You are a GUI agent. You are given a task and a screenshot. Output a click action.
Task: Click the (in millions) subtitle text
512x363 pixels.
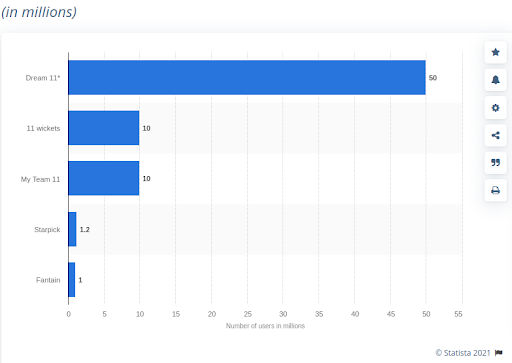pyautogui.click(x=39, y=12)
